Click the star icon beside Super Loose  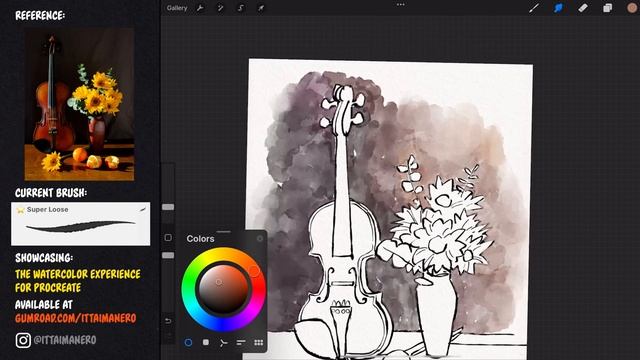20,210
